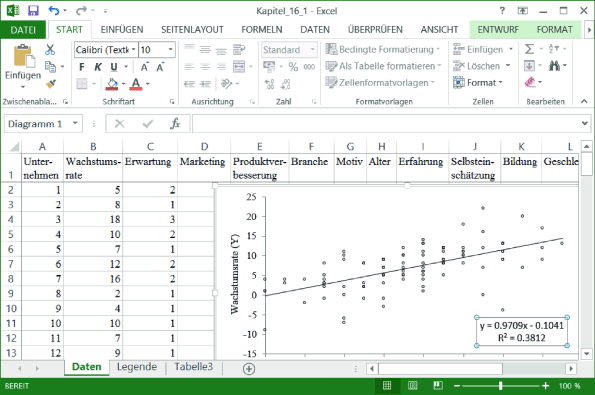
Task: Apply thousands separator 000 format
Action: point(309,67)
